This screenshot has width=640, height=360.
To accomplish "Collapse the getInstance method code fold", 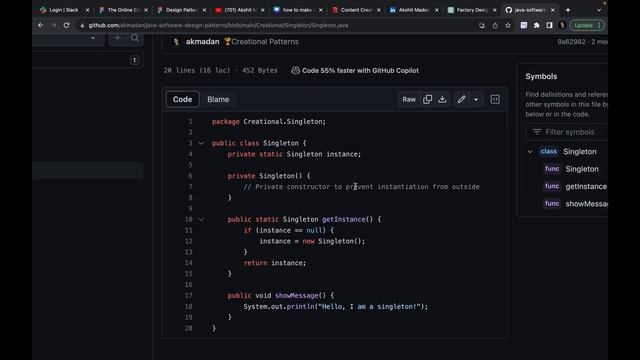I will pyautogui.click(x=201, y=220).
